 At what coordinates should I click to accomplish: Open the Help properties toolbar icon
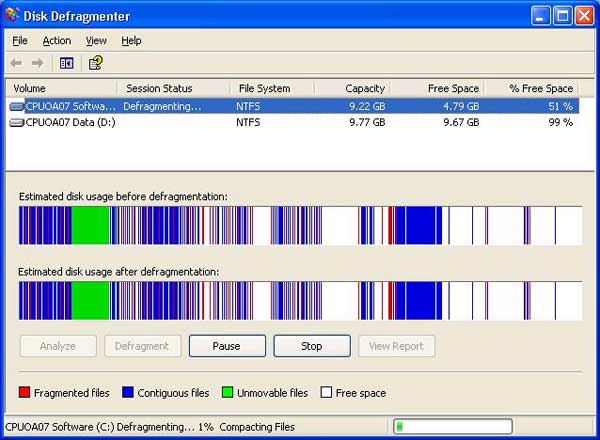96,63
